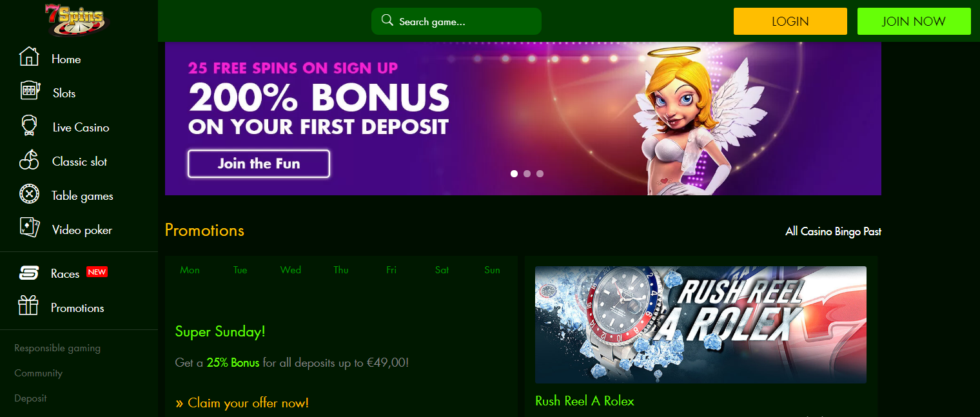The width and height of the screenshot is (980, 417).
Task: Click the 7Spins logo
Action: click(x=77, y=20)
